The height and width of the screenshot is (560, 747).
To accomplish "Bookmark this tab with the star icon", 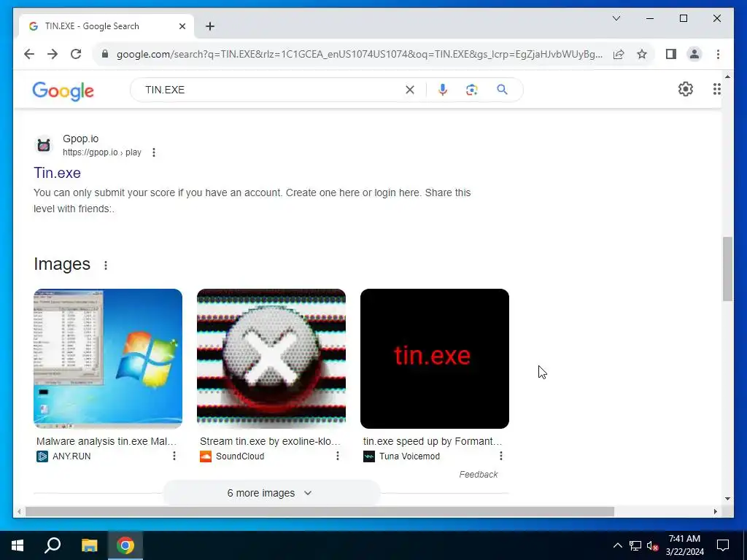I will coord(642,54).
